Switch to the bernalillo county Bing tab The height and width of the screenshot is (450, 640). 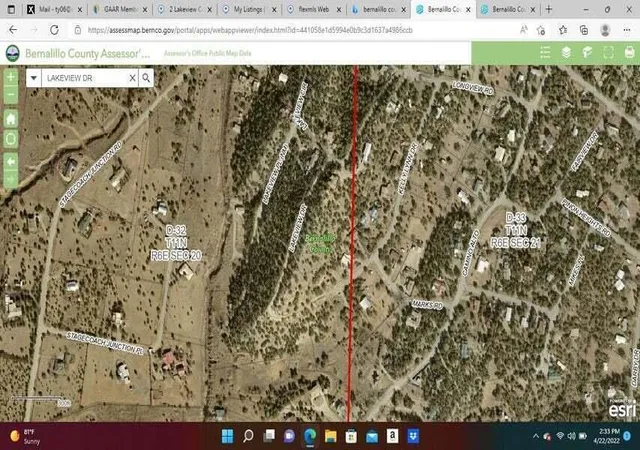(379, 9)
